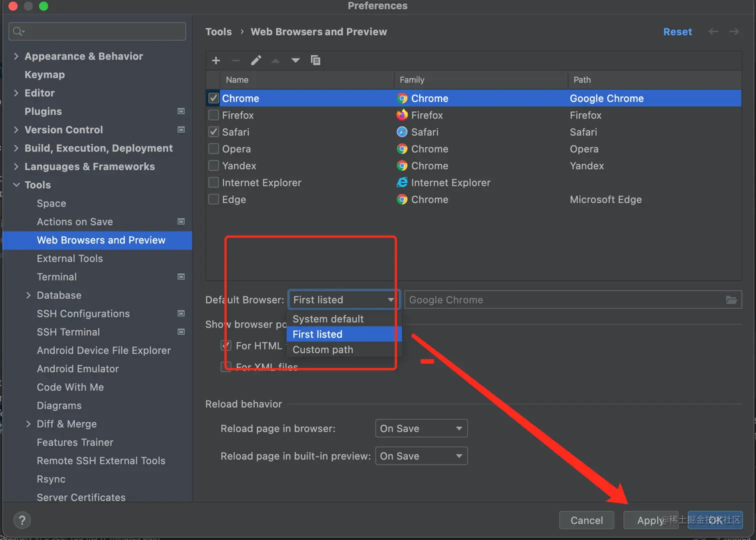Collapse the Tools tree section
Image resolution: width=756 pixels, height=540 pixels.
(x=16, y=185)
